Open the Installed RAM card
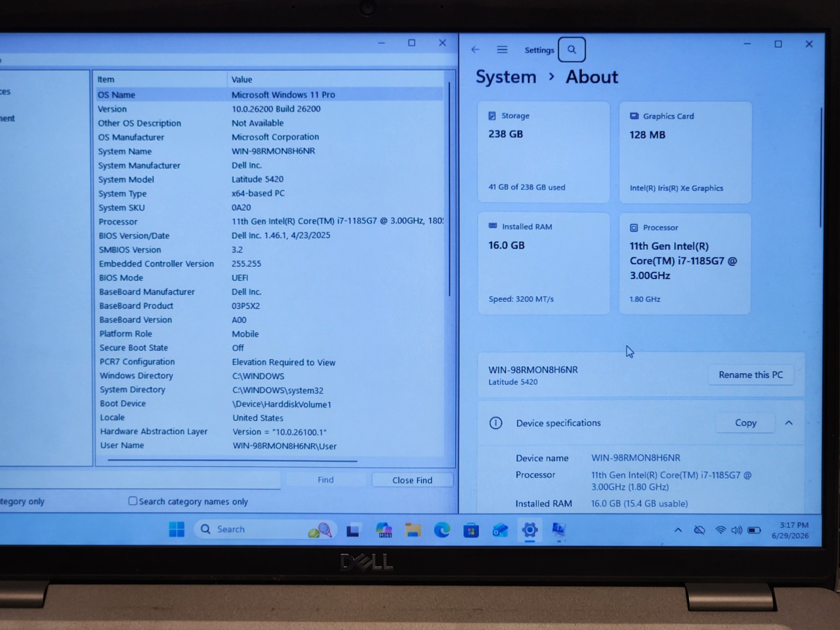The width and height of the screenshot is (840, 630). point(543,263)
